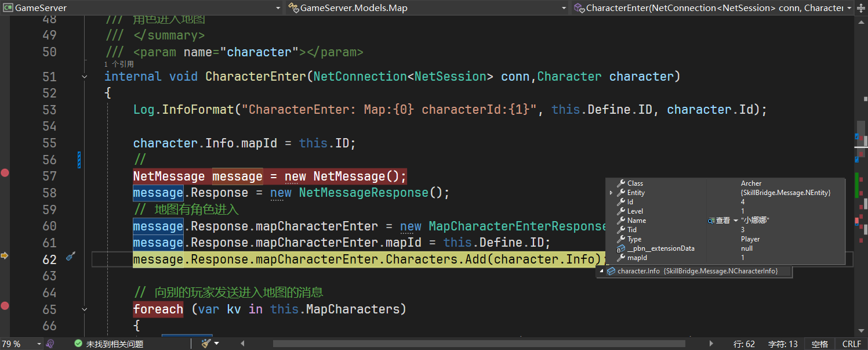Image resolution: width=868 pixels, height=350 pixels.
Task: Click the purple IntelliCode icon in status bar
Action: tap(50, 344)
